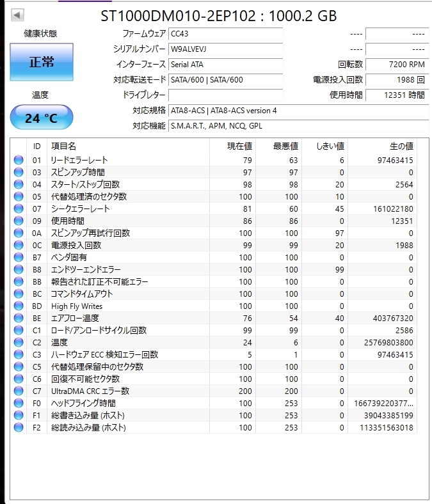
Task: Select the ヘッドフライング時間 attribute name
Action: tap(83, 403)
